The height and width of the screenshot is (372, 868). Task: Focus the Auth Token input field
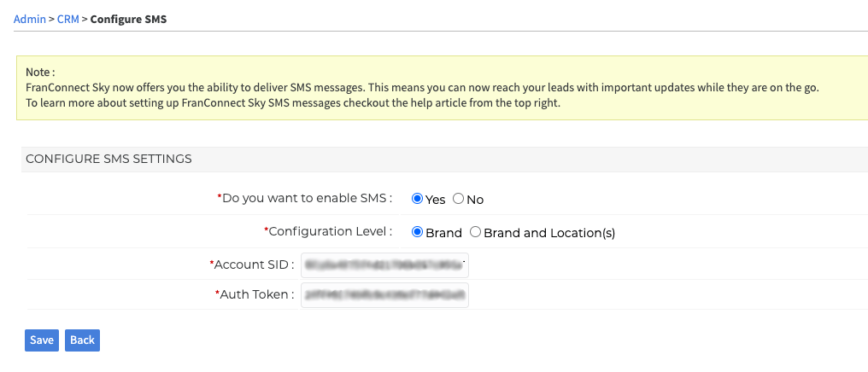coord(384,294)
